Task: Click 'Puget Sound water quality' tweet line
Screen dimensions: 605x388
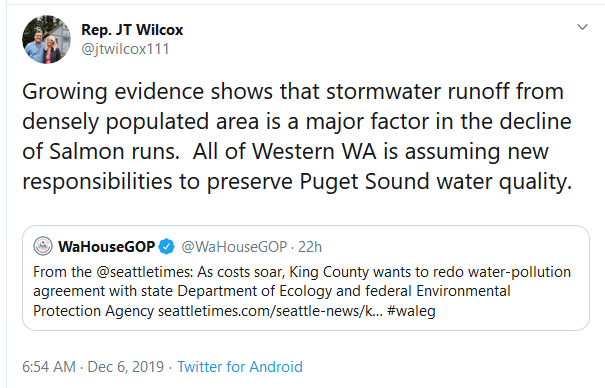Action: (436, 181)
